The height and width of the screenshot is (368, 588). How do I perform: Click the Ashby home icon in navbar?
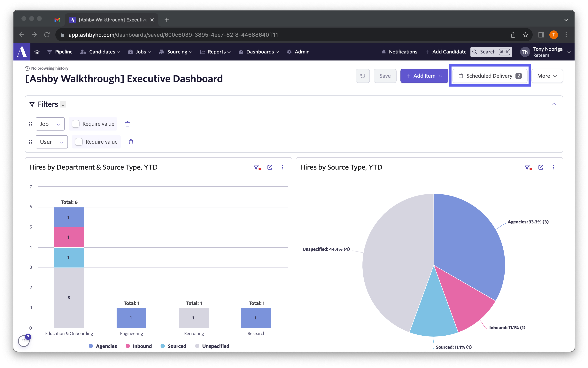(37, 52)
